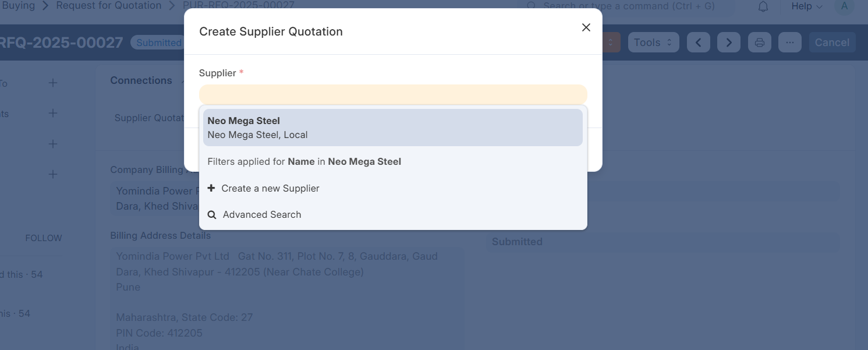Viewport: 868px width, 350px height.
Task: Open the notifications bell
Action: (763, 6)
